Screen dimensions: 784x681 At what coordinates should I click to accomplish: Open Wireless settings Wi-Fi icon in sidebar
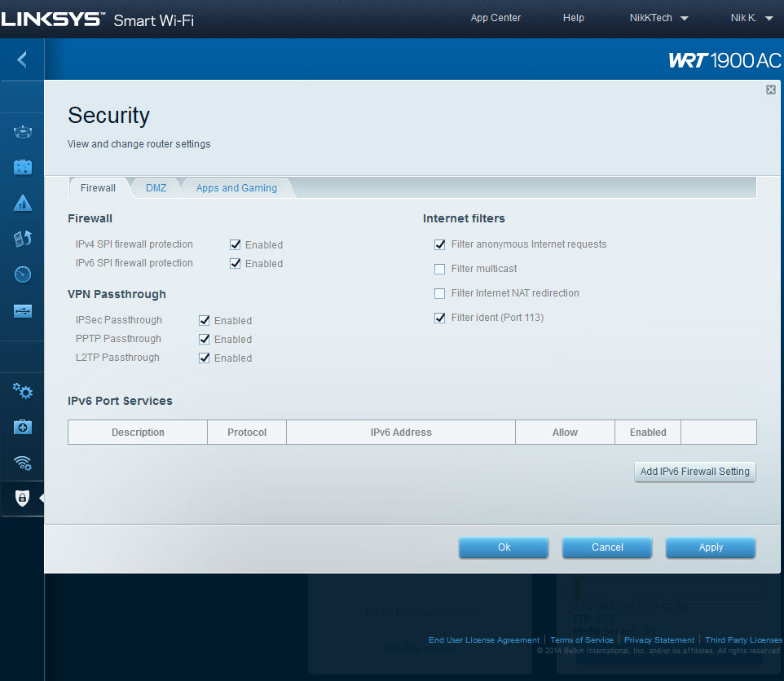click(23, 463)
